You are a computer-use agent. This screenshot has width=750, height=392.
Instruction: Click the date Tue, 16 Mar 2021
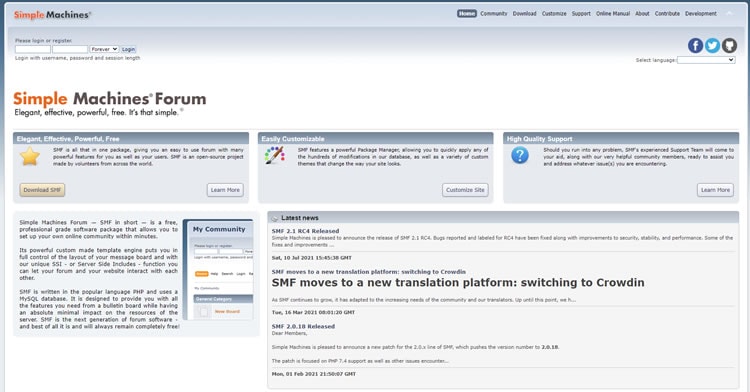click(x=313, y=312)
